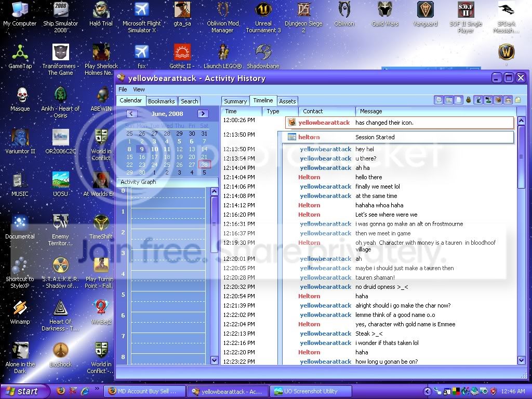
Task: Select June 28 in the calendar
Action: click(x=204, y=165)
